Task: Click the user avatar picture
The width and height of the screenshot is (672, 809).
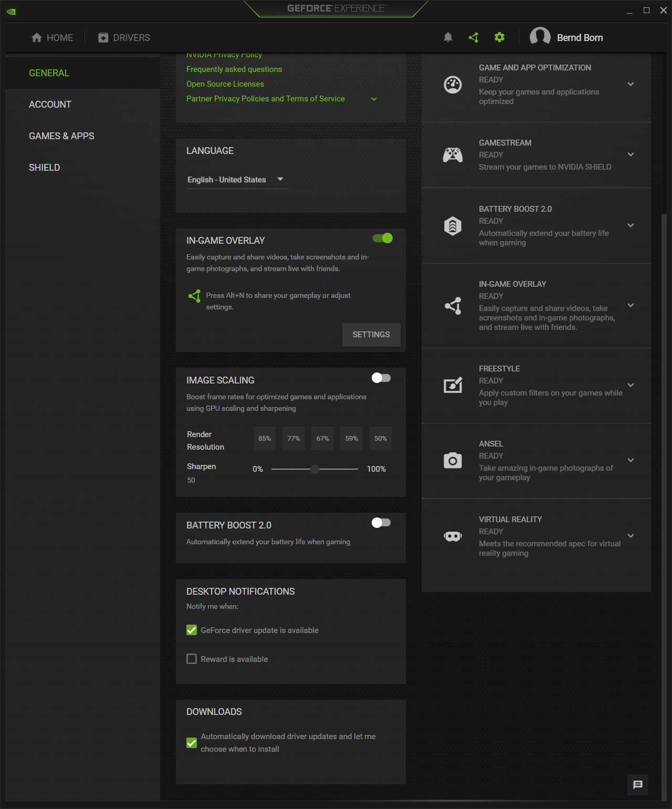Action: point(540,37)
